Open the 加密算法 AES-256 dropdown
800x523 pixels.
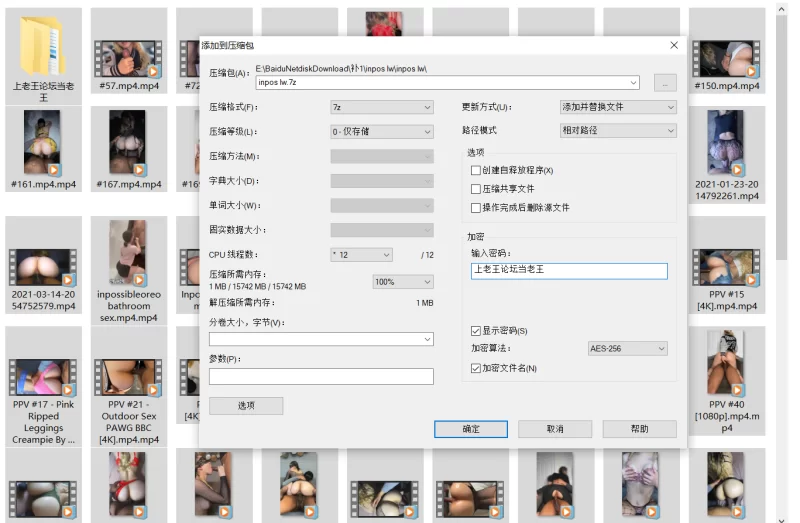(x=627, y=348)
